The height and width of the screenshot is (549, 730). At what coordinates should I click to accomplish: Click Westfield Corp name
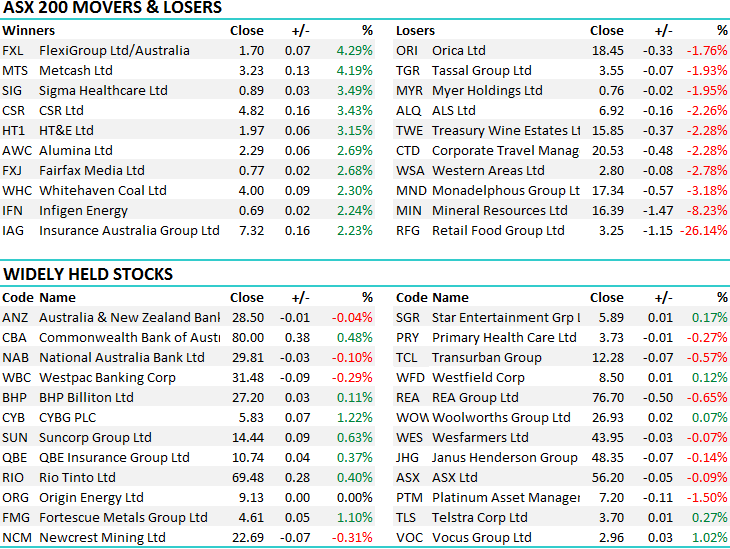[x=478, y=378]
